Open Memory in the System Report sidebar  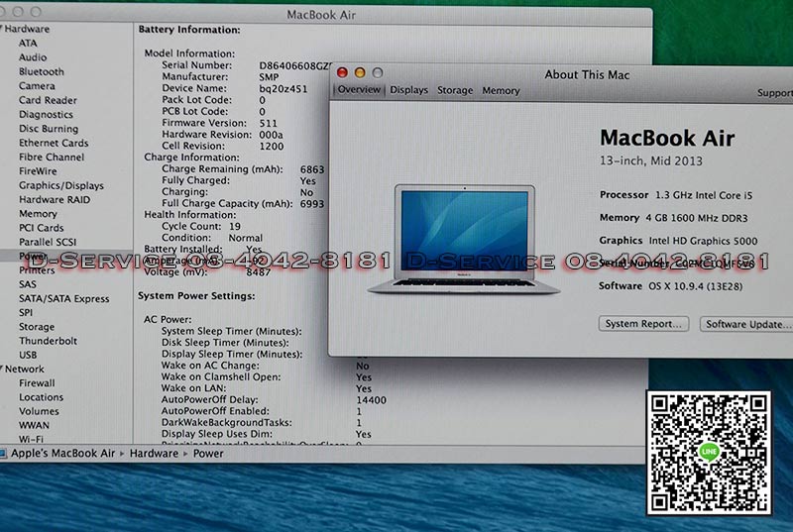point(38,214)
